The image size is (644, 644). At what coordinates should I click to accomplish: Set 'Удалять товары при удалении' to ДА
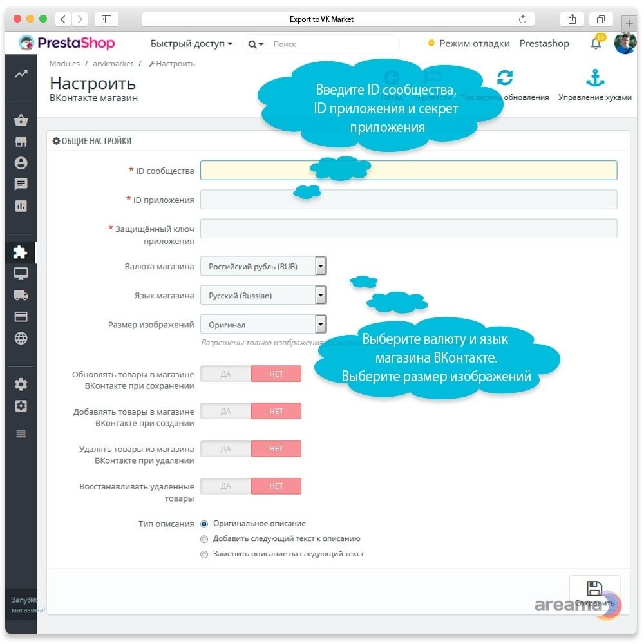[226, 449]
